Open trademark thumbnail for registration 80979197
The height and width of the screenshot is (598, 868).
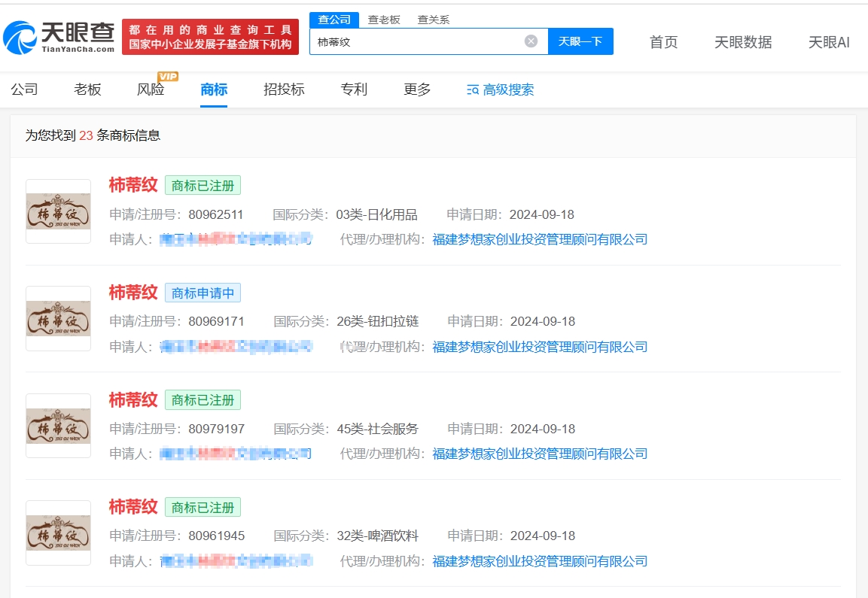(58, 426)
